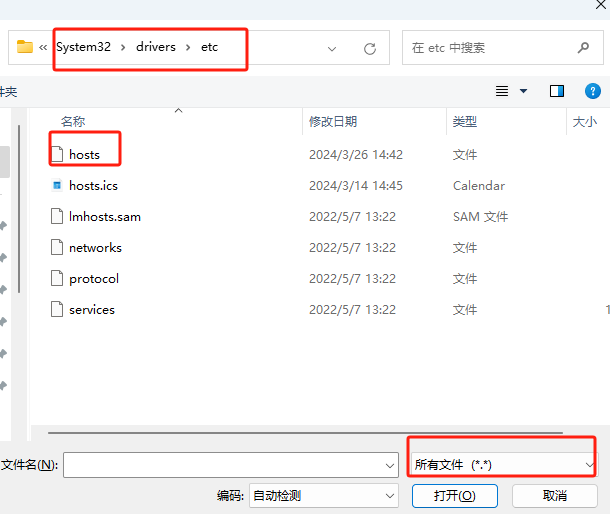Image resolution: width=610 pixels, height=514 pixels.
Task: Click the 文件名 input field
Action: tap(231, 465)
